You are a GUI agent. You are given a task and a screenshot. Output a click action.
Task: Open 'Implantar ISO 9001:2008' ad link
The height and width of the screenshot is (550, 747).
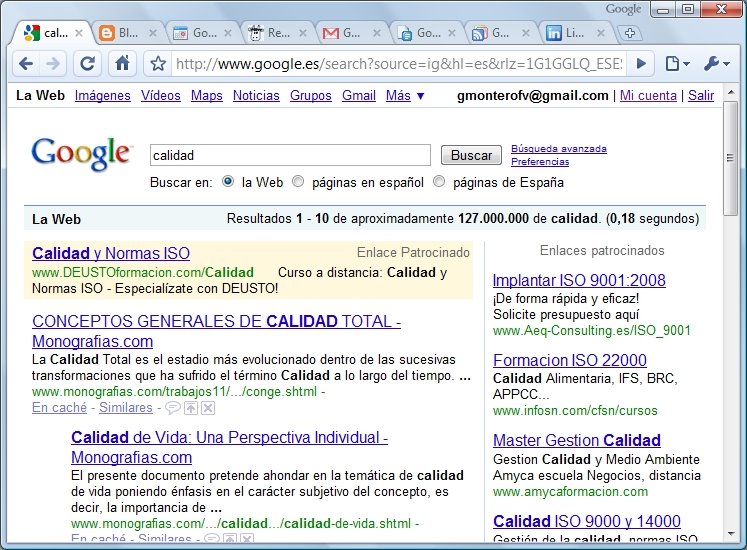[x=579, y=280]
